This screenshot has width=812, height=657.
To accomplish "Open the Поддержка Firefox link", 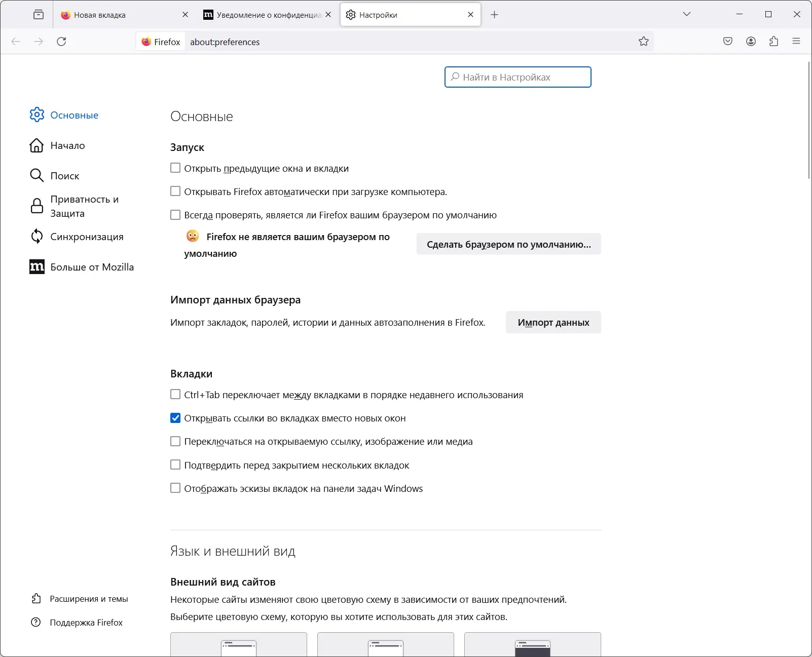I will click(86, 623).
